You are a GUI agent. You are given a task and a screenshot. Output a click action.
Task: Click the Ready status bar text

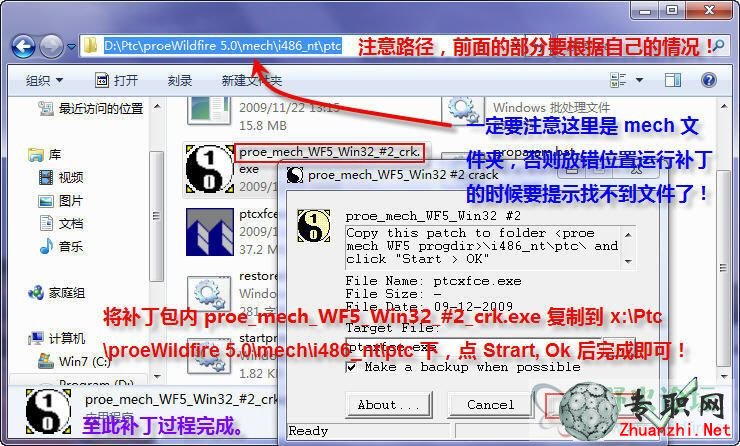tap(308, 431)
